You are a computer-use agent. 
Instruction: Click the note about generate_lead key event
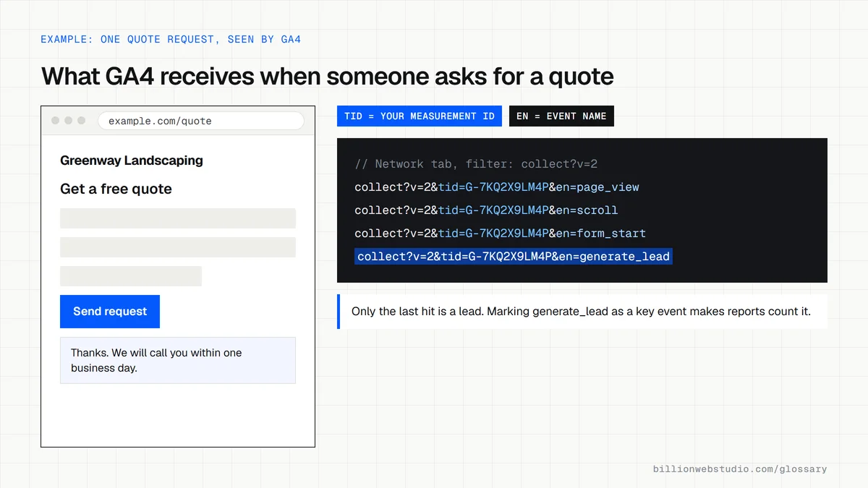coord(582,312)
